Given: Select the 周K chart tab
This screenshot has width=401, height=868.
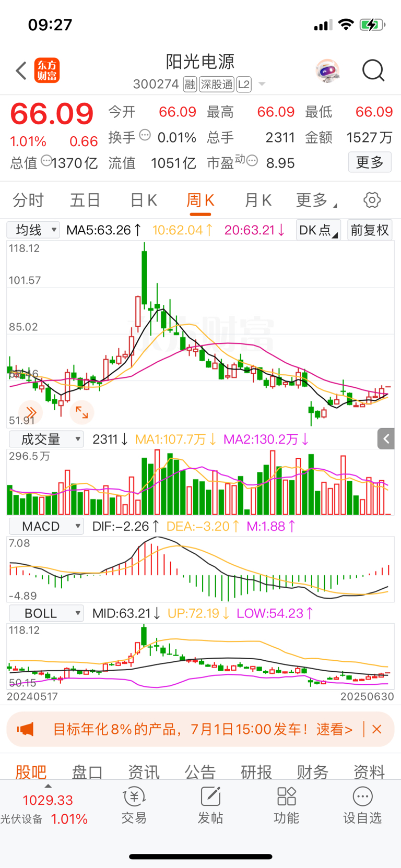Looking at the screenshot, I should click(200, 200).
